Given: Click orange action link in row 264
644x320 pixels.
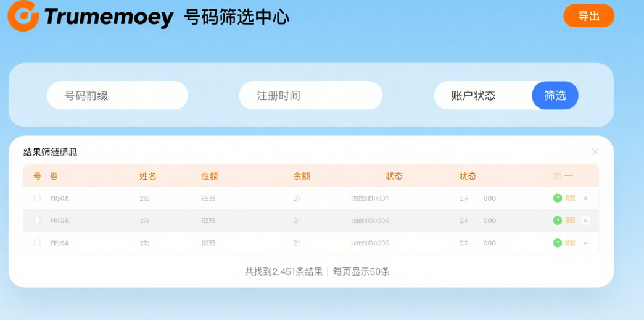Looking at the screenshot, I should (570, 221).
